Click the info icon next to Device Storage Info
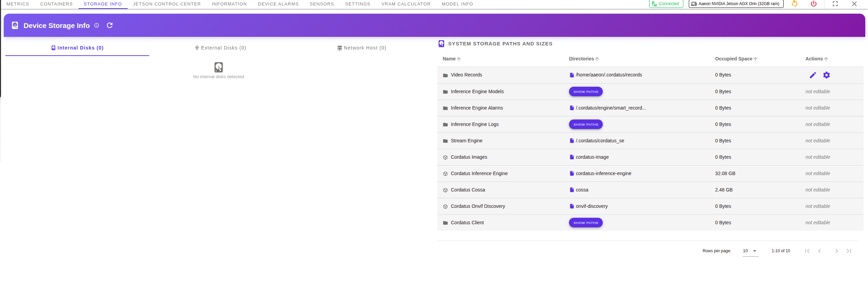868x285 pixels. (x=97, y=26)
